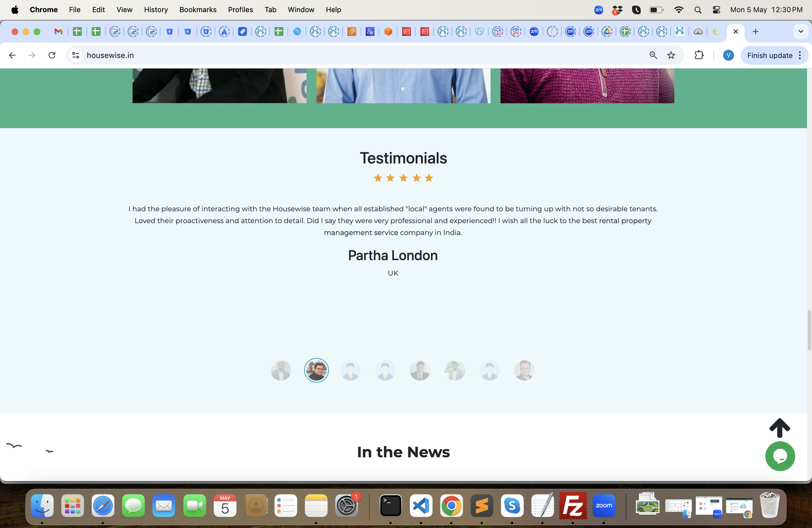Open the Chrome profile avatar V
Viewport: 812px width, 528px height.
[x=728, y=55]
